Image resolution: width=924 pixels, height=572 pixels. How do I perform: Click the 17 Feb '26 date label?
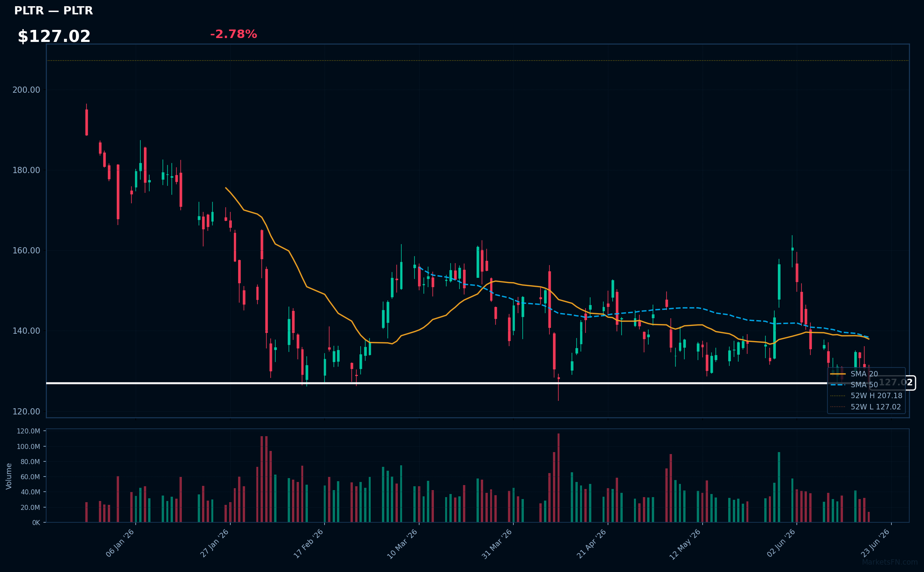pos(309,543)
